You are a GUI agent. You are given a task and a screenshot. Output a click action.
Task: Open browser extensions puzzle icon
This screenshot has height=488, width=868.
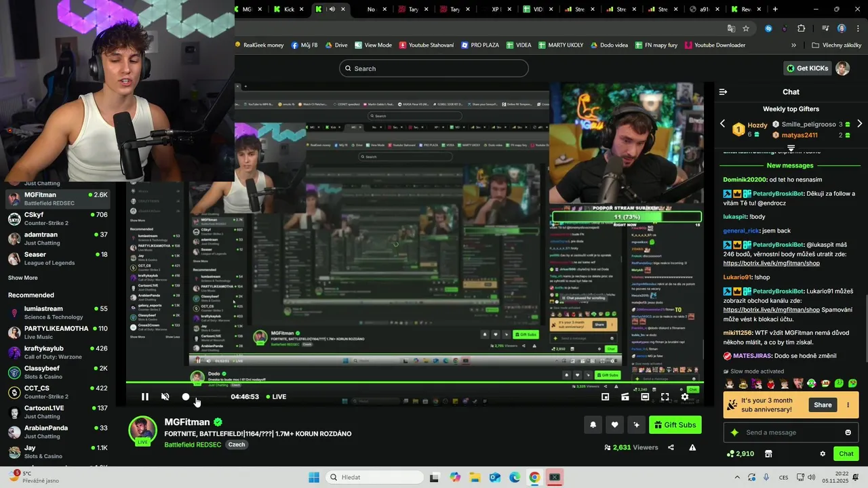tap(801, 28)
